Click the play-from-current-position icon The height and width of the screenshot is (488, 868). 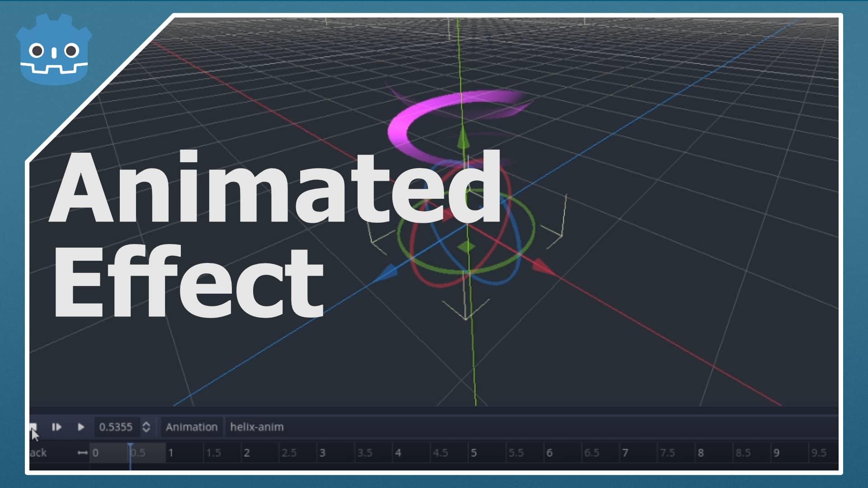56,427
